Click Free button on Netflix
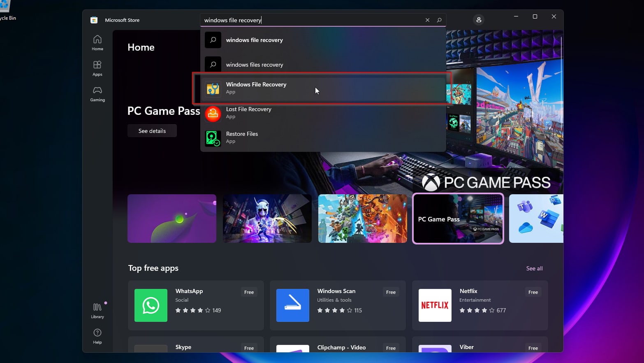Viewport: 644px width, 363px height. pyautogui.click(x=533, y=292)
